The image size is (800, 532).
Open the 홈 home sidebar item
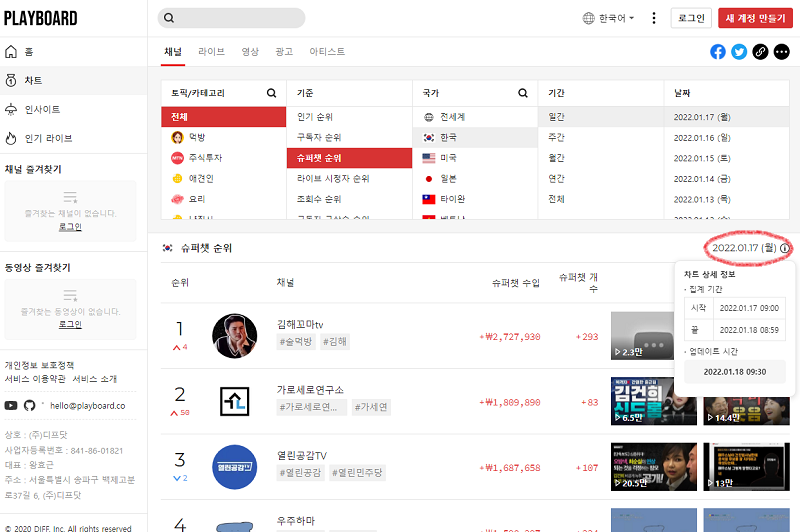tap(73, 52)
